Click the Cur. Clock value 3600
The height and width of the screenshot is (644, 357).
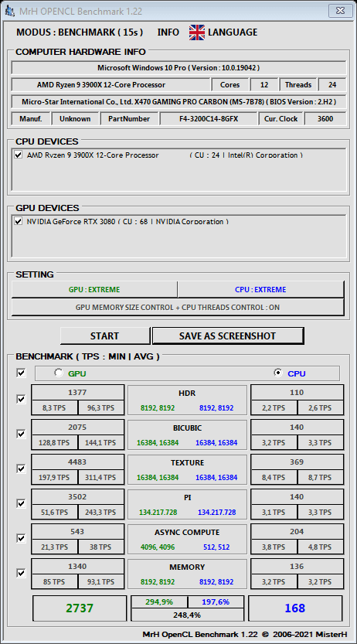coord(325,119)
